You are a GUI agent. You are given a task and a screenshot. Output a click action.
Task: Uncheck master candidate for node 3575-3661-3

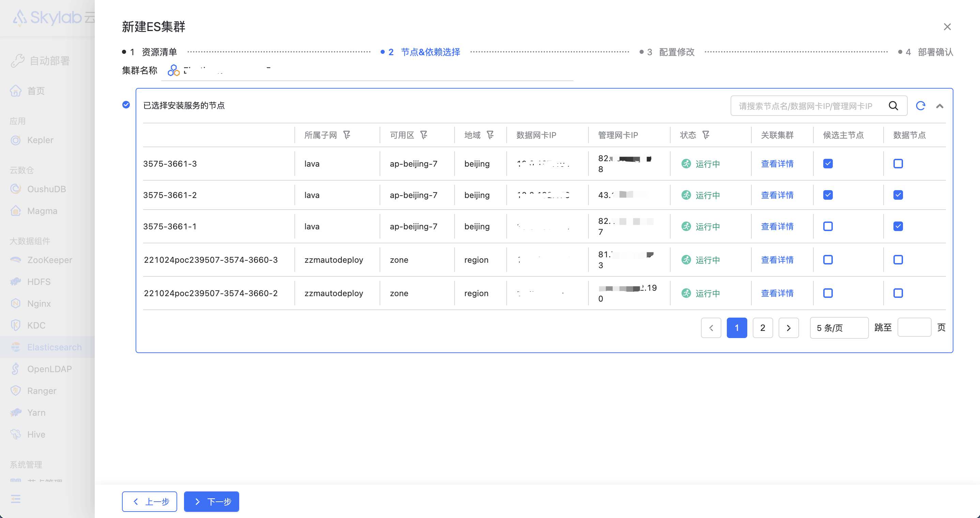[828, 164]
